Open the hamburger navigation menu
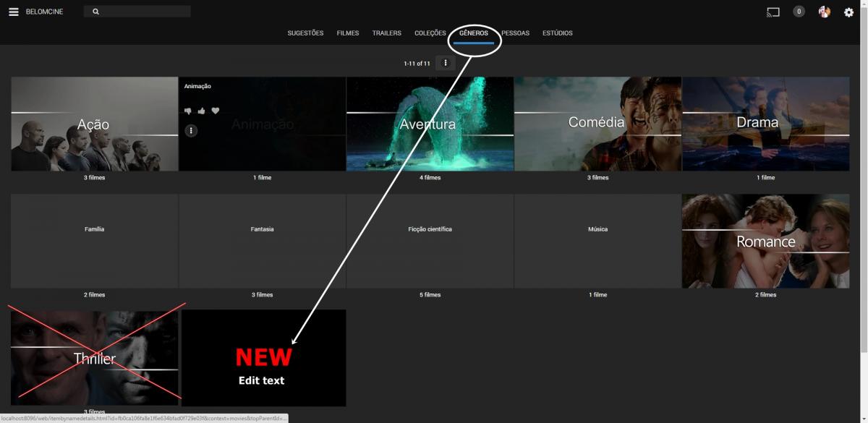This screenshot has width=868, height=423. coord(14,12)
